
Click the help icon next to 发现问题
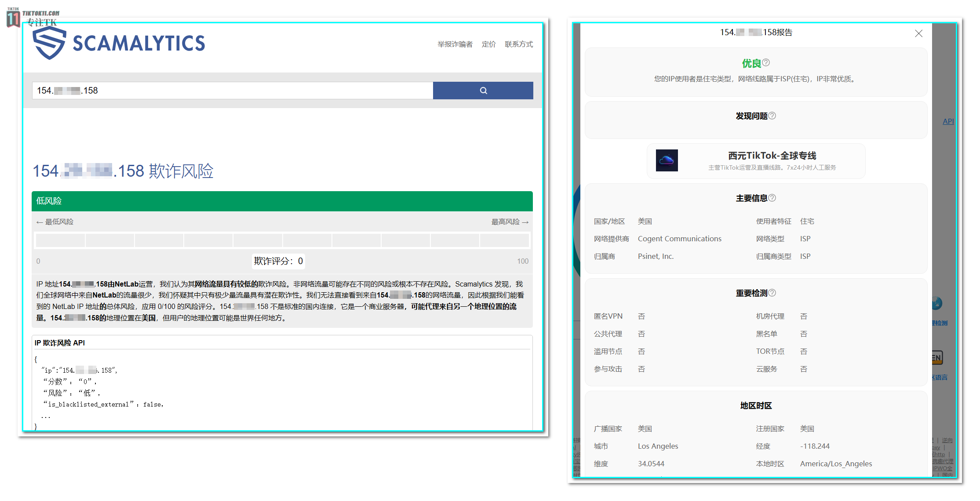coord(772,116)
